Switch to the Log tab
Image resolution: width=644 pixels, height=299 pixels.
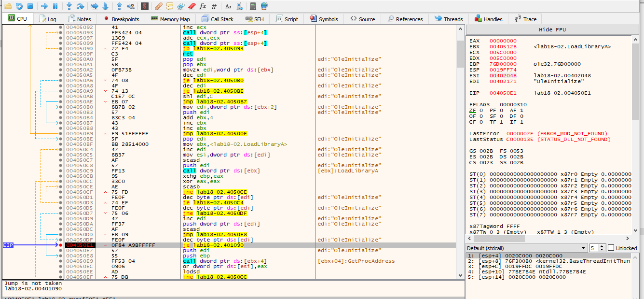47,19
